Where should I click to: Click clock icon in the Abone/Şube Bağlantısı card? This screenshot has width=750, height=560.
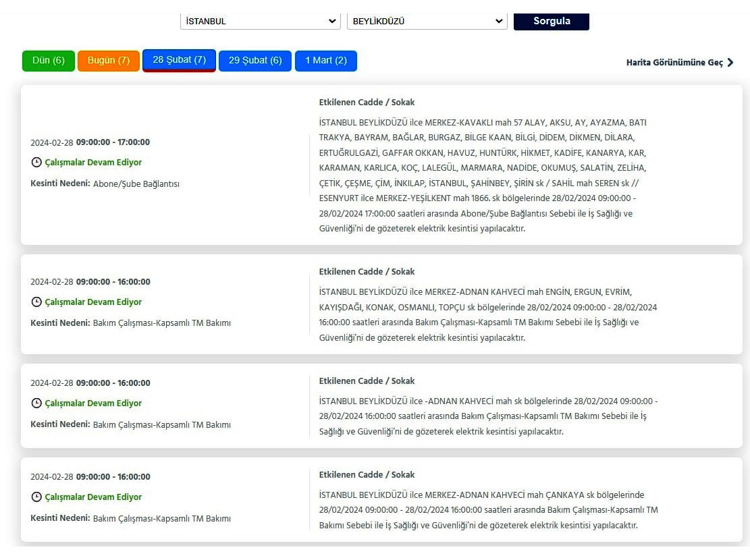(x=36, y=163)
